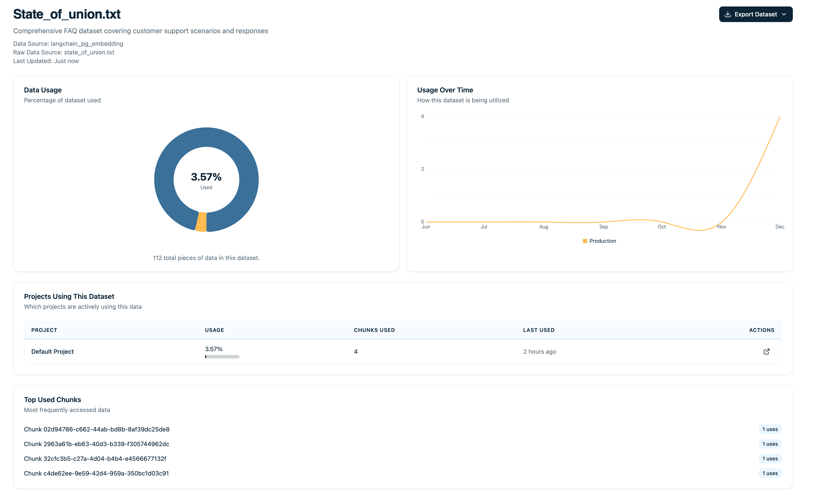The width and height of the screenshot is (825, 504).
Task: Click the Dec point on usage line chart
Action: 779,117
